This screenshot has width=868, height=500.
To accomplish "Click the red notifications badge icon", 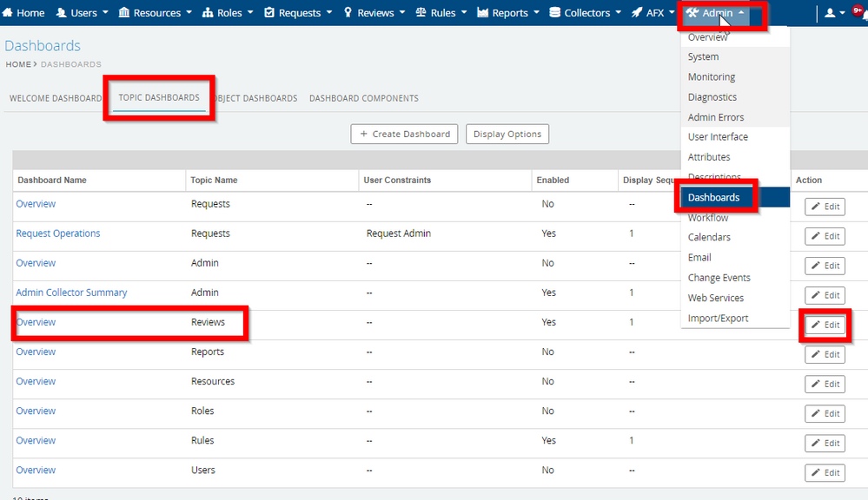I will click(x=859, y=11).
